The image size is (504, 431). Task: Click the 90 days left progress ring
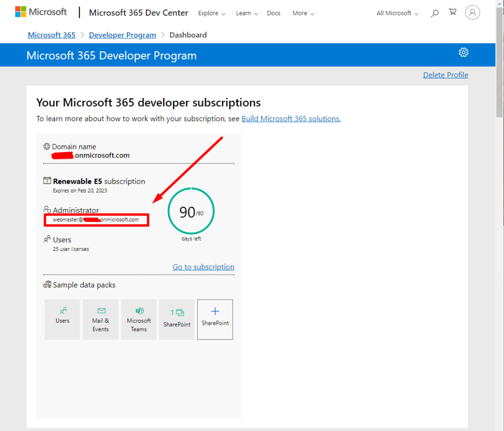[x=191, y=211]
